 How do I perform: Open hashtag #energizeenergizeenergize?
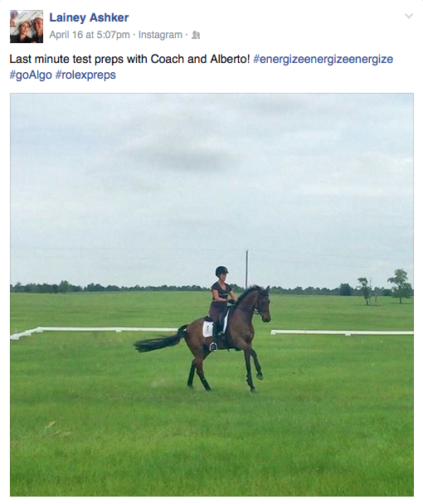point(323,60)
